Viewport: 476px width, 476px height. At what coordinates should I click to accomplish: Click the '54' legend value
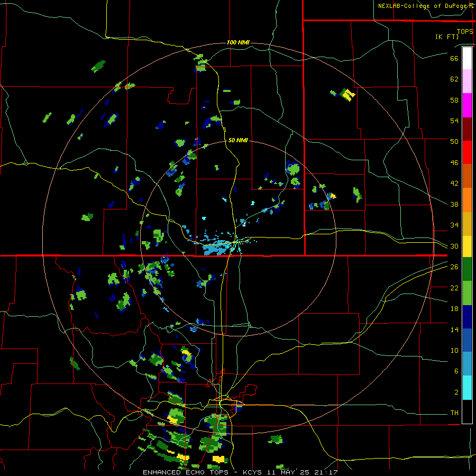[454, 121]
